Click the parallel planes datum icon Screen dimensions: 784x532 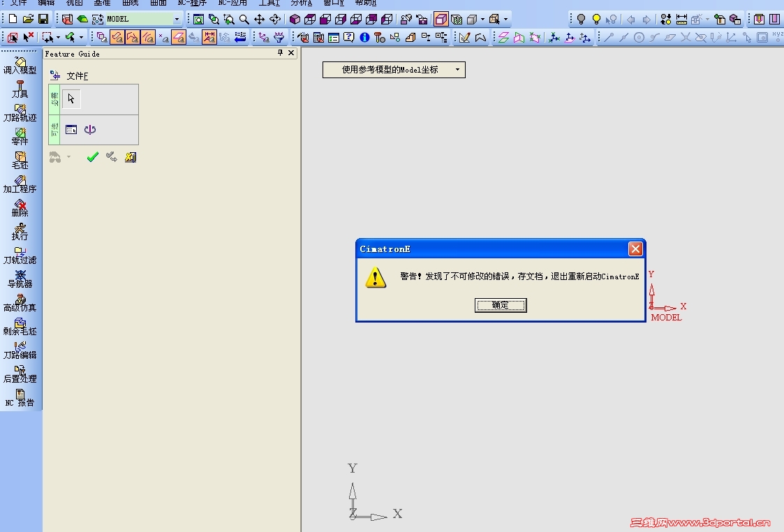coord(503,38)
